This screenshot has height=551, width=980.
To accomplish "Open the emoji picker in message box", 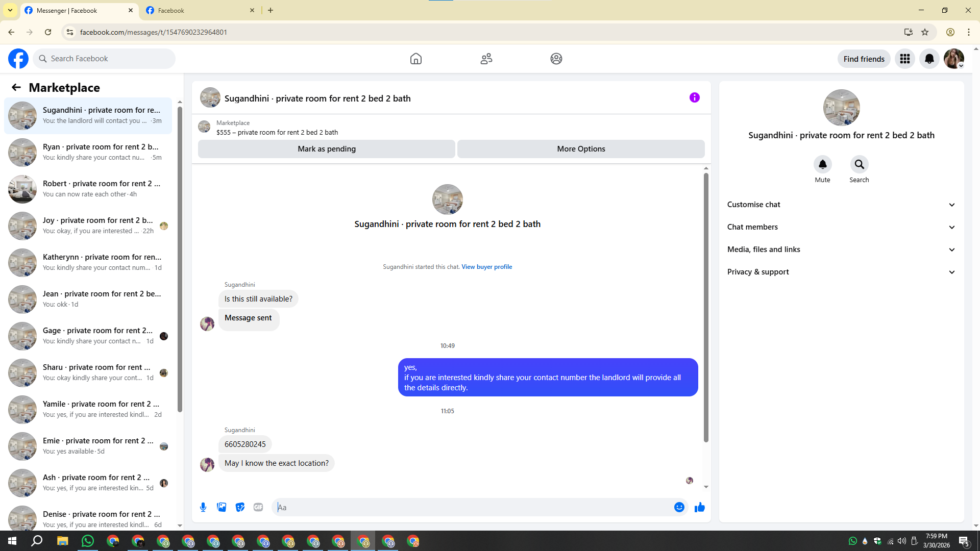I will (x=679, y=507).
